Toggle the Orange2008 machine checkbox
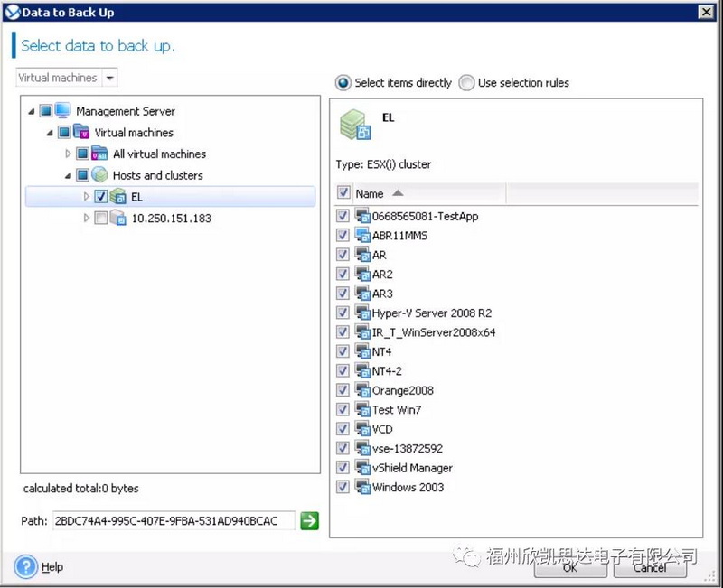This screenshot has height=588, width=723. point(343,390)
